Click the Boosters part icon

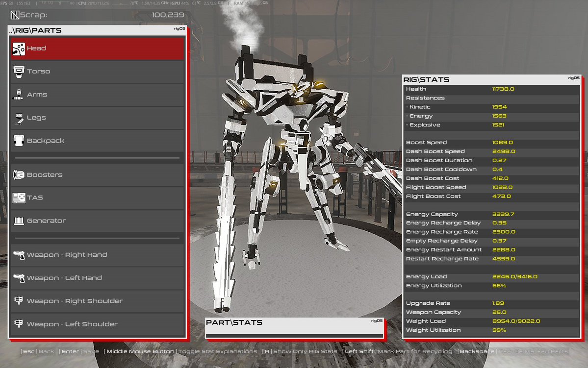(19, 174)
